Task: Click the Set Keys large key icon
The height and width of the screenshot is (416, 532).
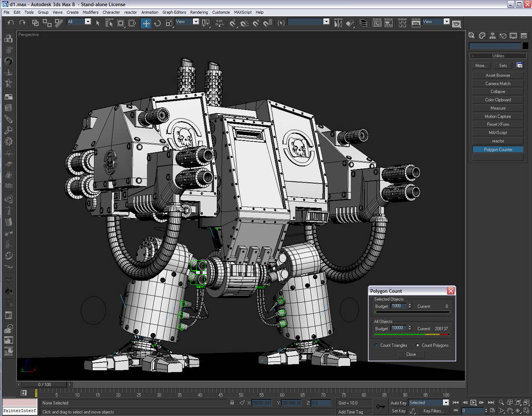Action: 380,407
